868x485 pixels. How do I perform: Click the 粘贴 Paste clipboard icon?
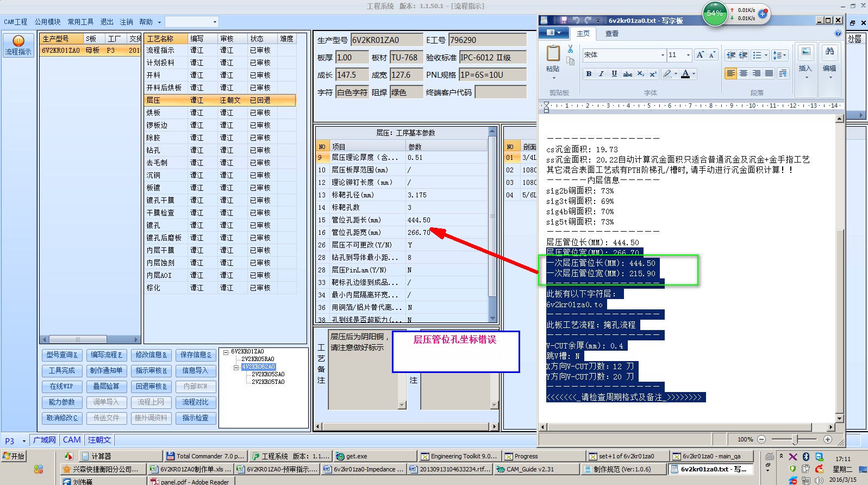[553, 54]
